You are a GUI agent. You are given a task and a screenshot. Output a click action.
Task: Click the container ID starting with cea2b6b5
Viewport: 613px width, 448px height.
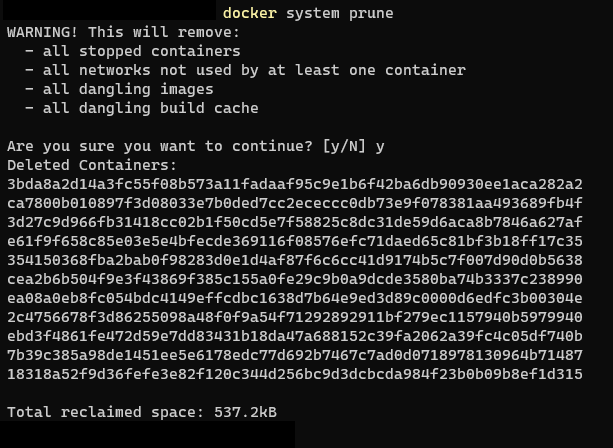pyautogui.click(x=295, y=279)
